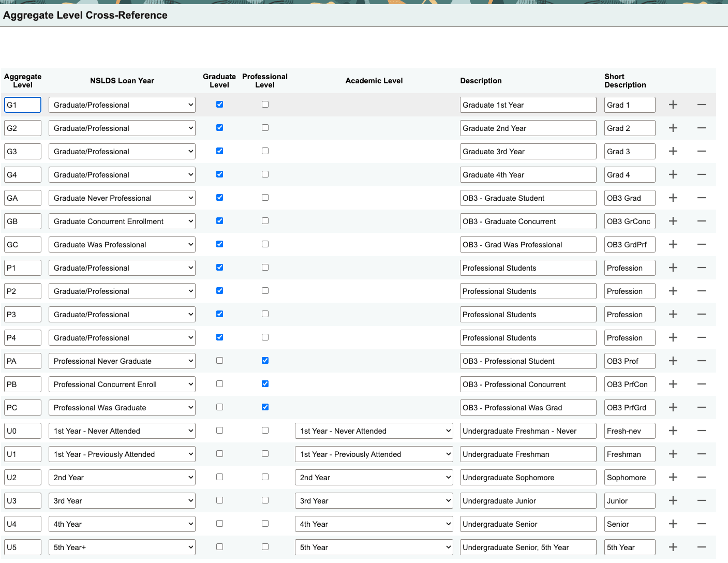Check Graduate Level for the PA row
728x563 pixels.
219,360
